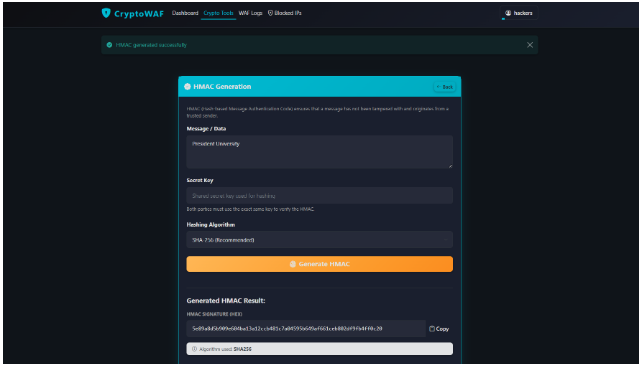This screenshot has height=365, width=641.
Task: Copy the HMAC signature
Action: (439, 329)
